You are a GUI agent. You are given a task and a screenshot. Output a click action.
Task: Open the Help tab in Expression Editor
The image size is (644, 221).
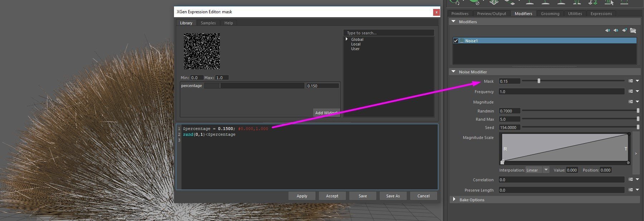tap(228, 23)
